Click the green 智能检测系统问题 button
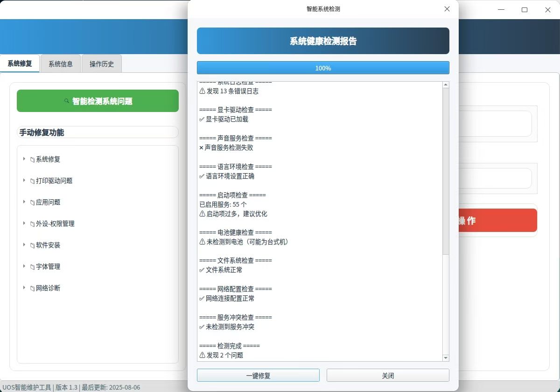 98,101
